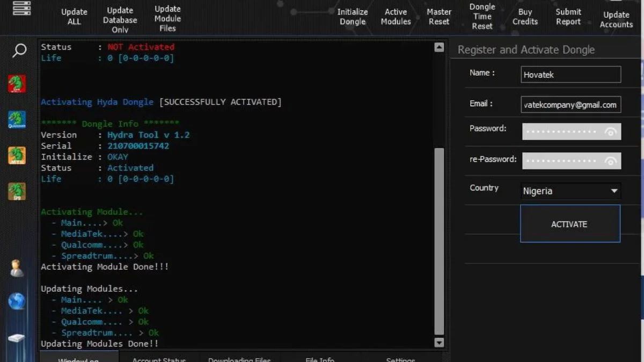Click the drive device icon in sidebar
644x362 pixels.
[x=17, y=338]
